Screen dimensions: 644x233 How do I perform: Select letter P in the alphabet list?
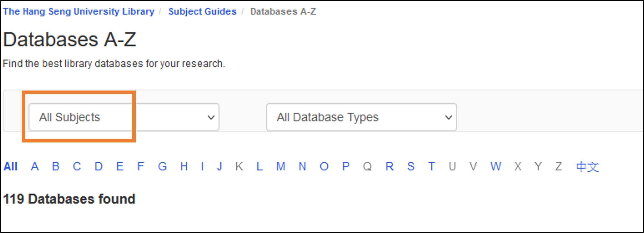(346, 166)
